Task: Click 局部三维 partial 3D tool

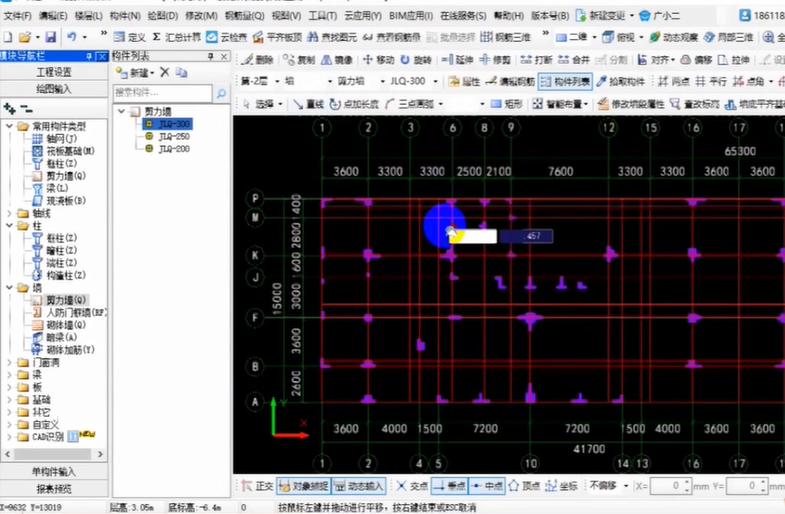Action: [728, 37]
